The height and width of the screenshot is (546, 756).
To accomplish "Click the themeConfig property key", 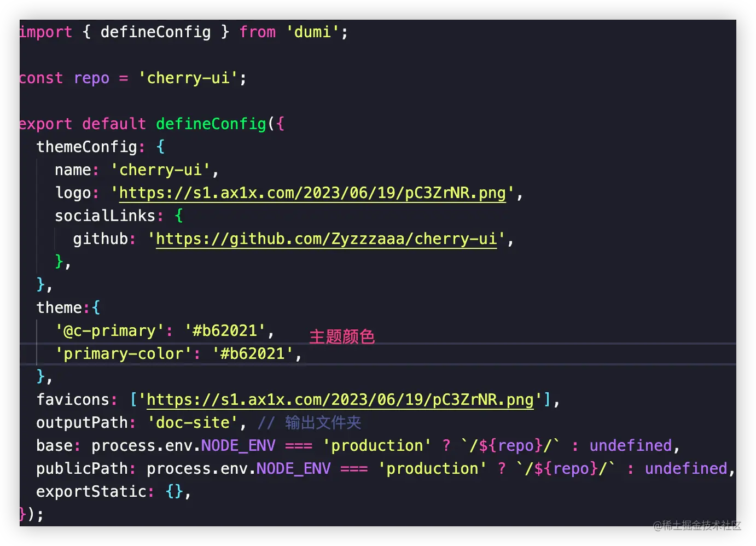I will (x=87, y=147).
